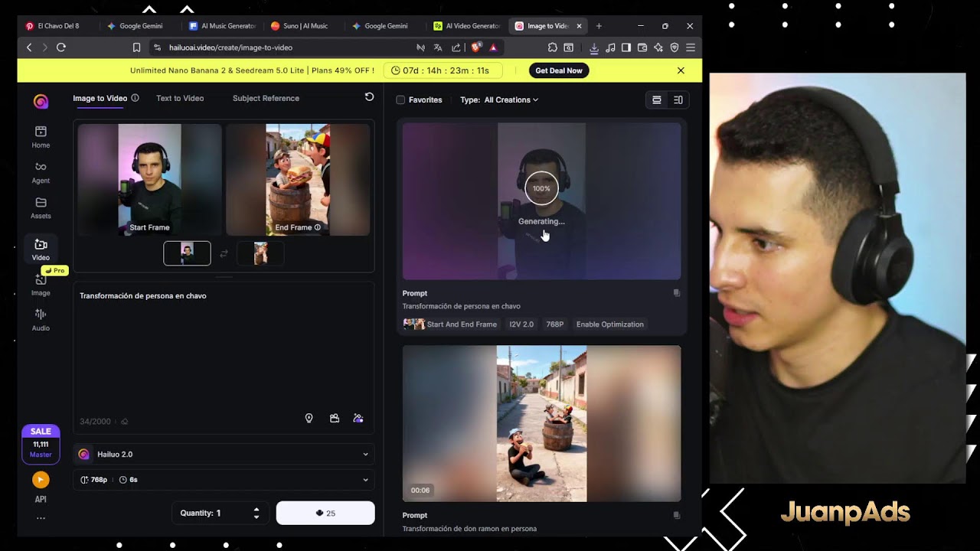Select the Video tool in sidebar
This screenshot has width=980, height=551.
click(41, 249)
